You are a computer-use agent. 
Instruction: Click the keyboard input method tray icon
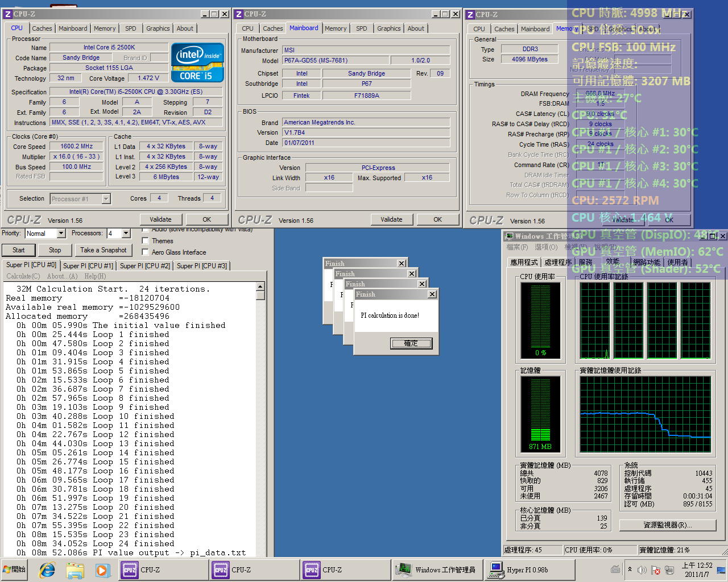[615, 569]
